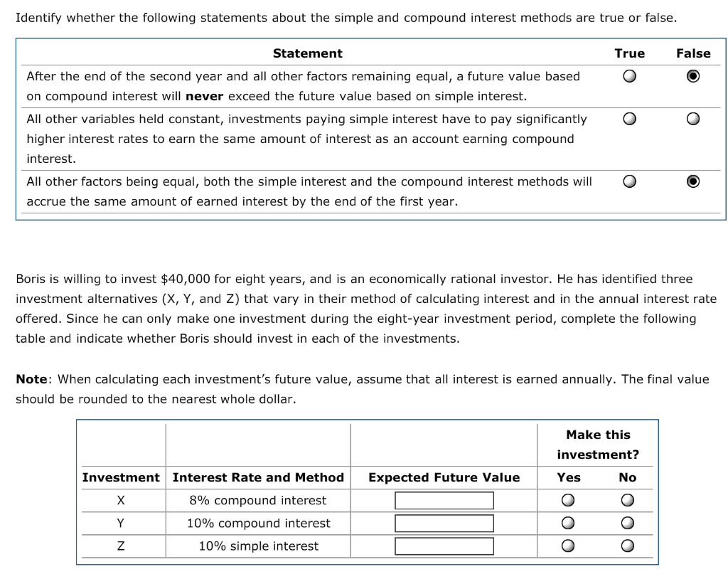The image size is (728, 584).
Task: Select True for the first statement
Action: pyautogui.click(x=629, y=75)
